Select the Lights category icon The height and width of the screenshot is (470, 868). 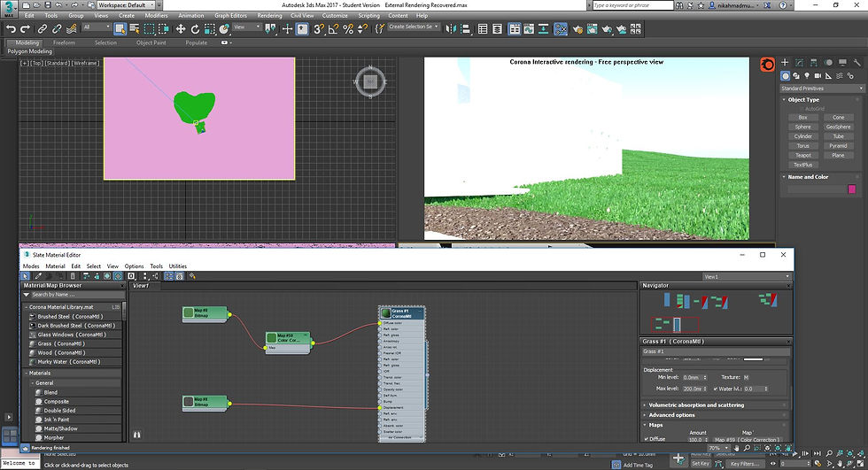click(807, 76)
